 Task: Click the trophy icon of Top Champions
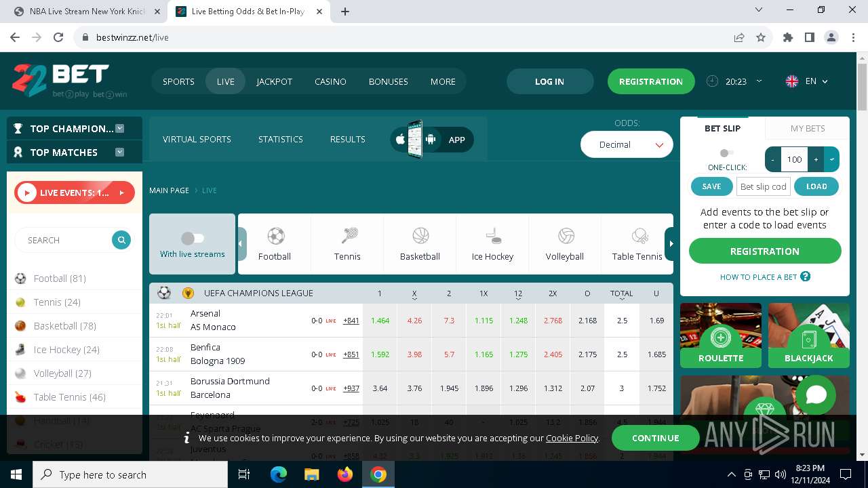click(18, 129)
